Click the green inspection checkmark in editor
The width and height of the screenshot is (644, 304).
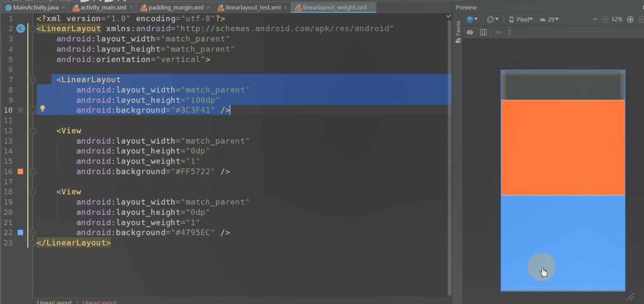[x=449, y=16]
